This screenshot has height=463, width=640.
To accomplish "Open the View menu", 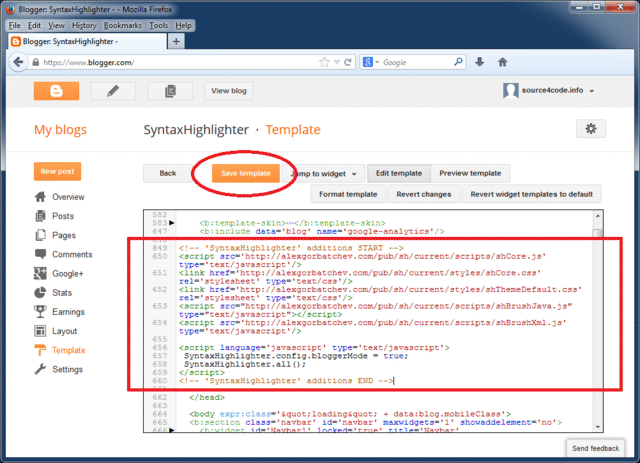I will 56,25.
